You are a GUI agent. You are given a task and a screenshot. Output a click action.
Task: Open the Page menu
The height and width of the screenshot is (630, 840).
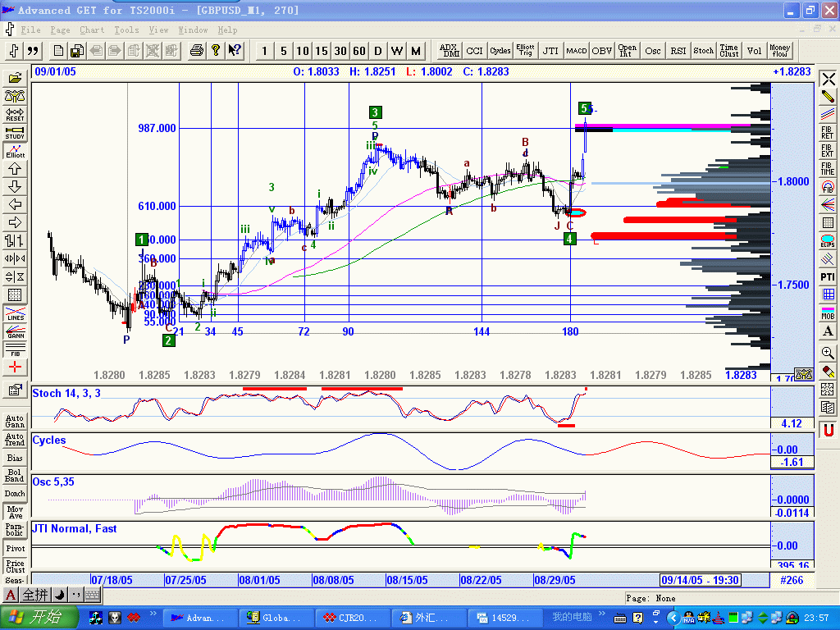[60, 30]
